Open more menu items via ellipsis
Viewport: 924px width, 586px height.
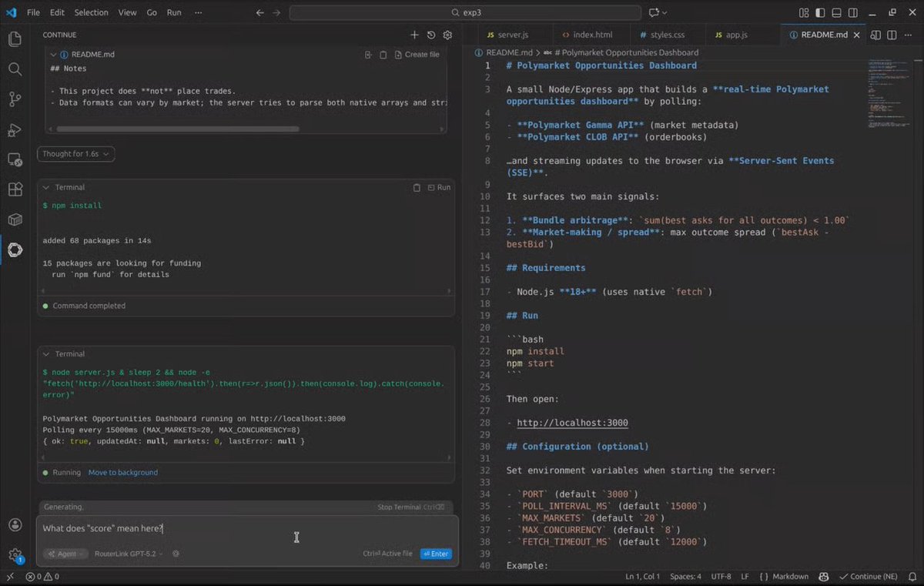[199, 12]
